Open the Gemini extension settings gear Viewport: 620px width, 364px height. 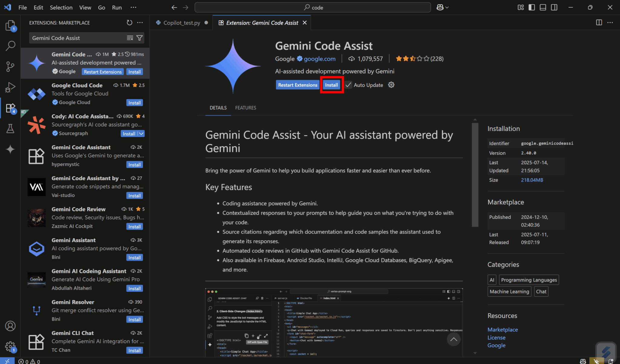tap(391, 85)
